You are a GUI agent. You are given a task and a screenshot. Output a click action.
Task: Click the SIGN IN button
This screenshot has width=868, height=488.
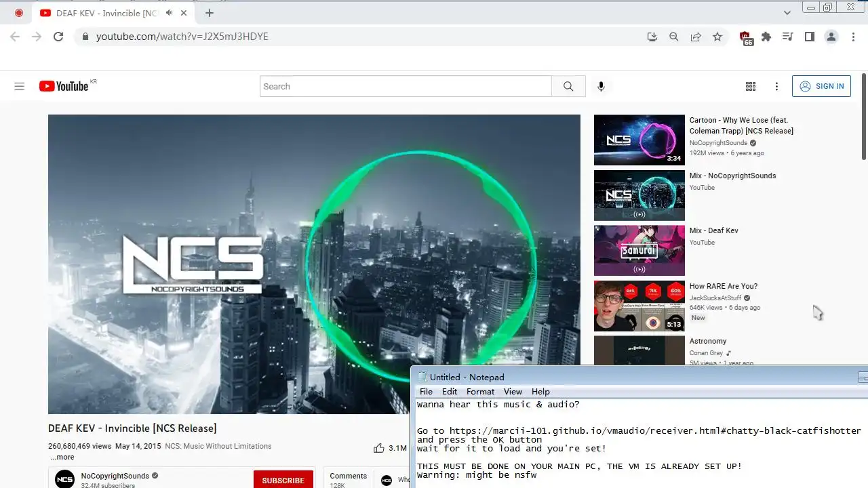821,86
